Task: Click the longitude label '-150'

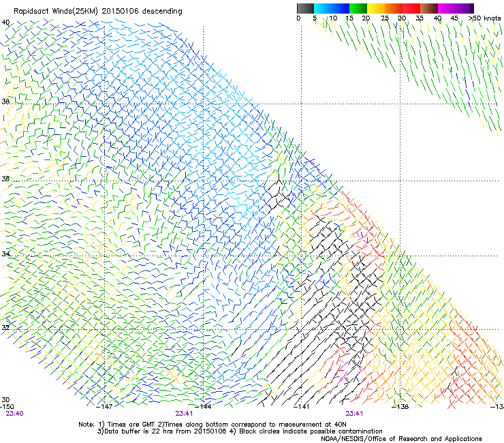Action: tap(7, 406)
